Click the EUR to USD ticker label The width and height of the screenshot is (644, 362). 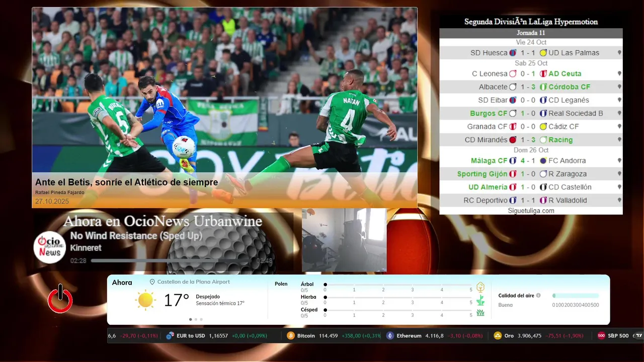coord(191,336)
